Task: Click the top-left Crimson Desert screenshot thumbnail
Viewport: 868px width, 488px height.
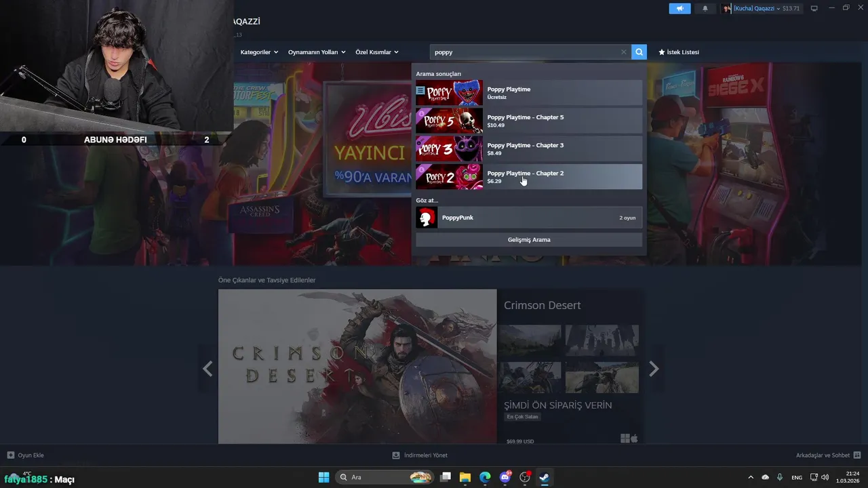Action: [530, 340]
